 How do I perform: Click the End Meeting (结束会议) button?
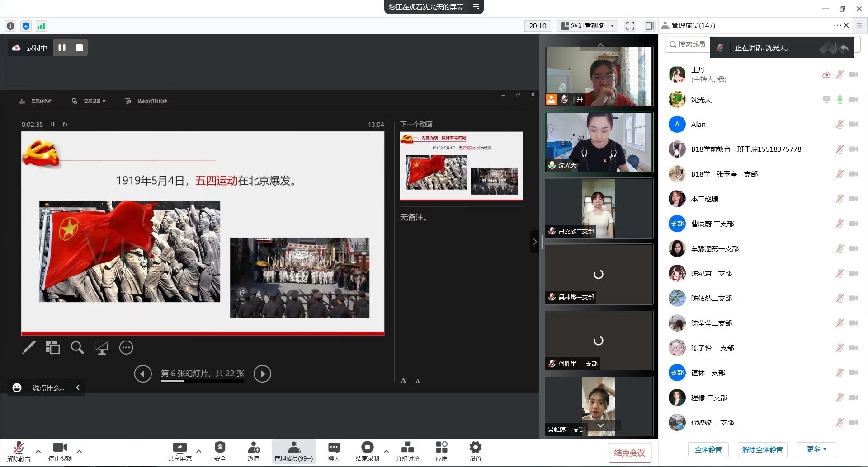[629, 453]
